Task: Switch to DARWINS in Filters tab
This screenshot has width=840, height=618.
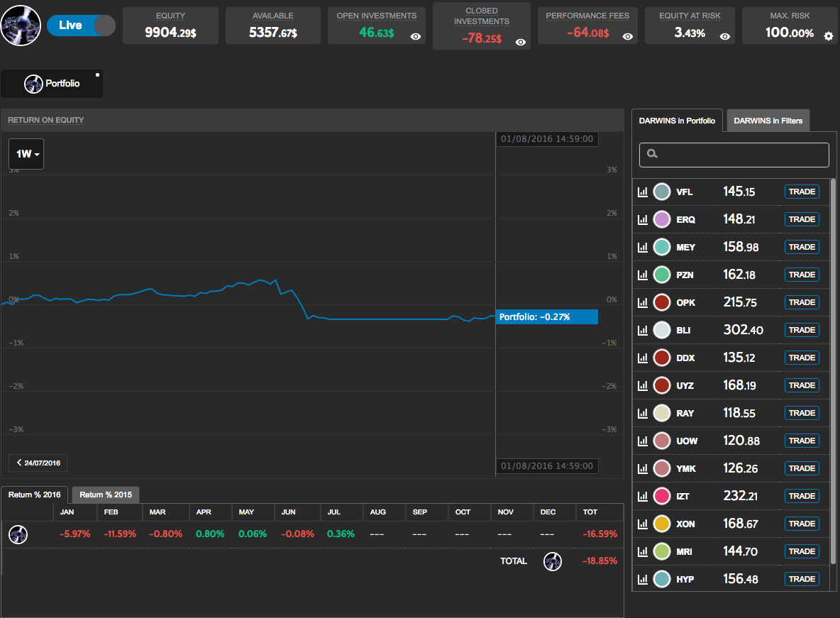Action: coord(768,121)
